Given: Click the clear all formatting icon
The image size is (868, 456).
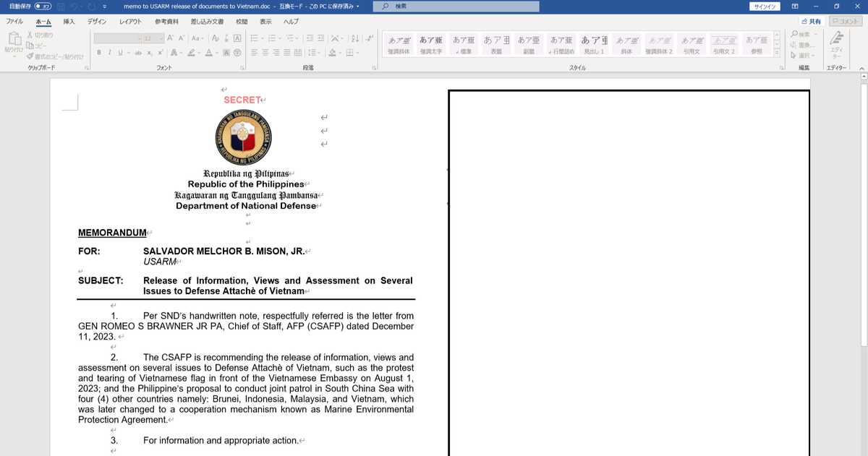Looking at the screenshot, I should (215, 38).
